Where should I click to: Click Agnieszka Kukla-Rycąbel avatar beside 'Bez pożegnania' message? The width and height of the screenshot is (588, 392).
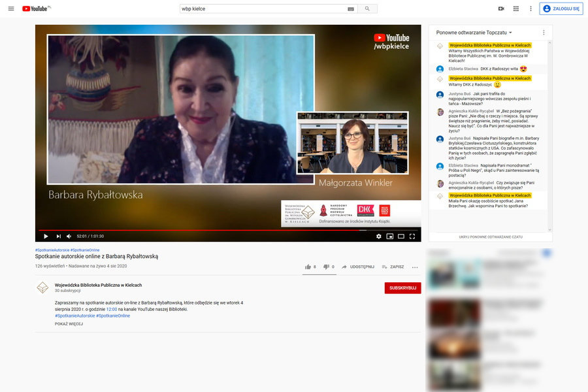tap(440, 112)
